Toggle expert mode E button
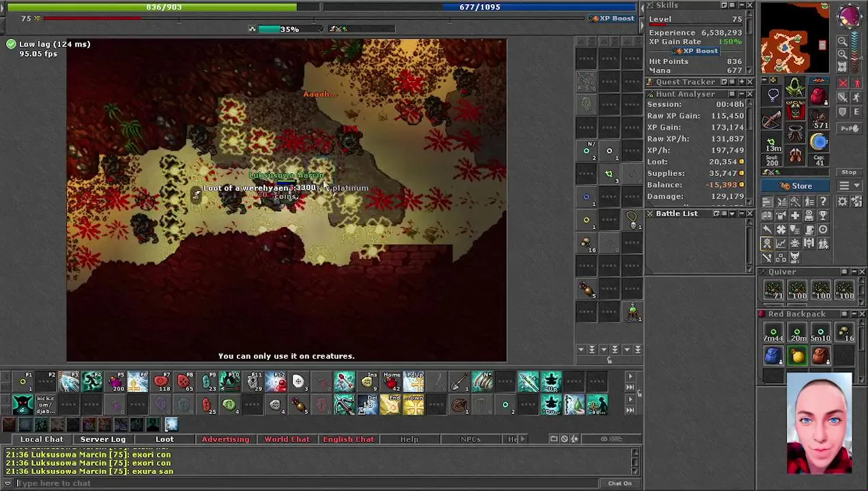 856,111
